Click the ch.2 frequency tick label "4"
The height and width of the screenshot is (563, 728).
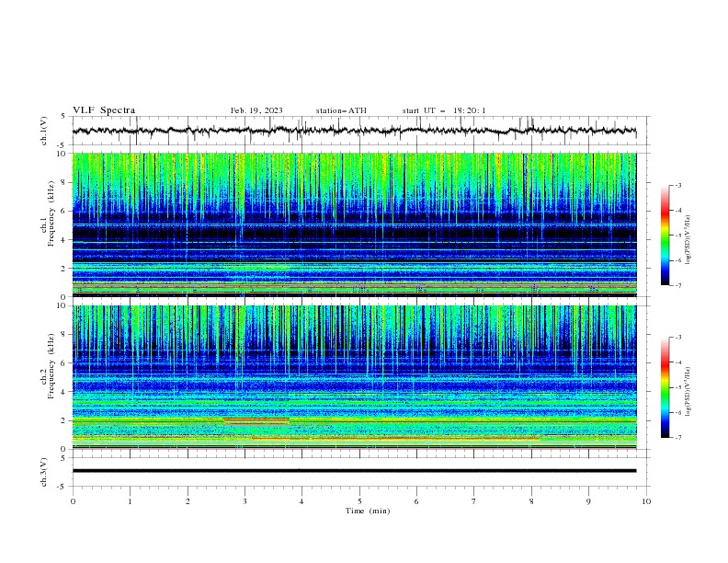[65, 392]
